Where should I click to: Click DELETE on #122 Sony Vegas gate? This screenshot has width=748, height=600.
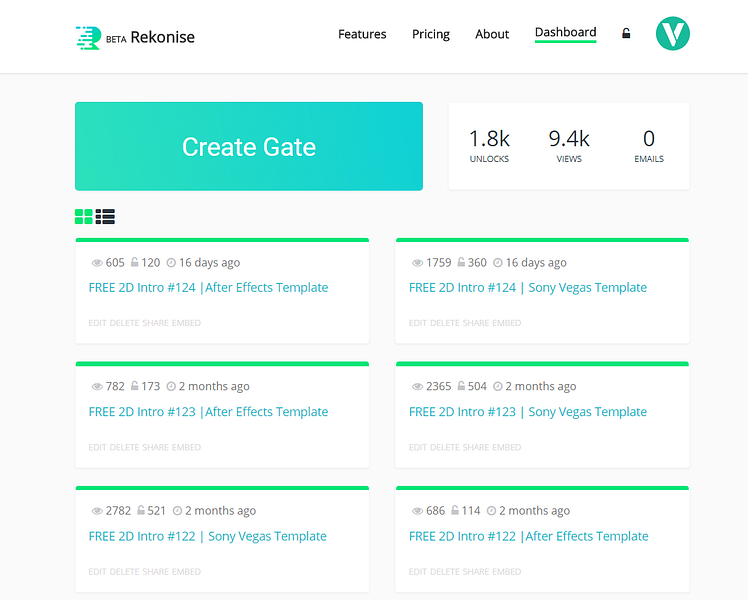pyautogui.click(x=125, y=571)
